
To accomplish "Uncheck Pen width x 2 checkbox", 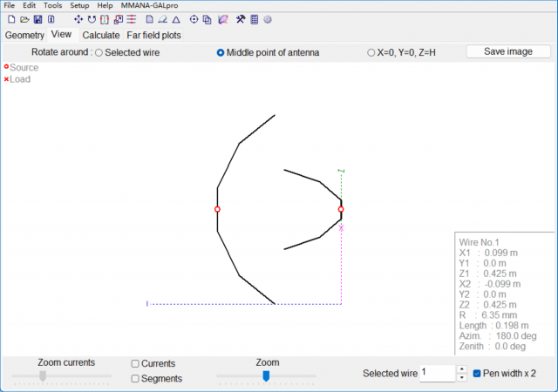I will pos(478,373).
